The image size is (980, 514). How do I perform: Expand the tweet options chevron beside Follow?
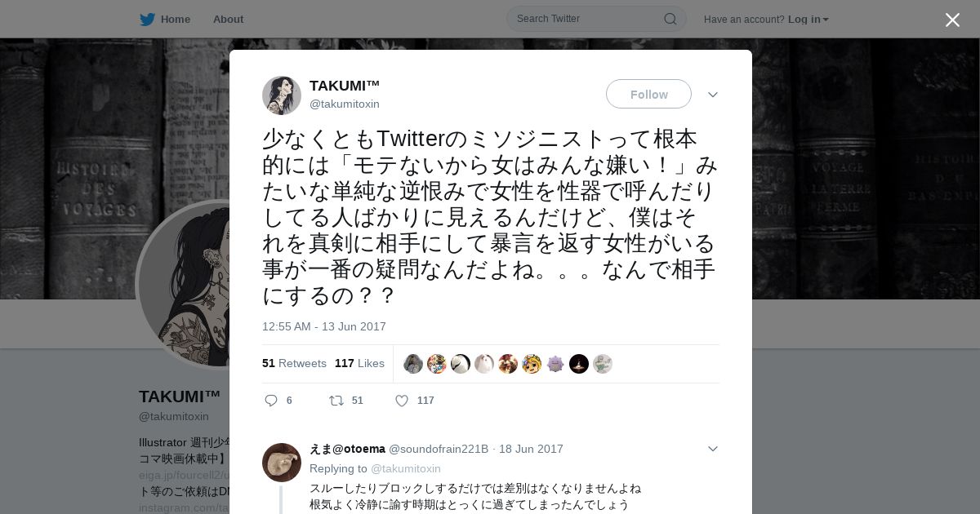713,95
